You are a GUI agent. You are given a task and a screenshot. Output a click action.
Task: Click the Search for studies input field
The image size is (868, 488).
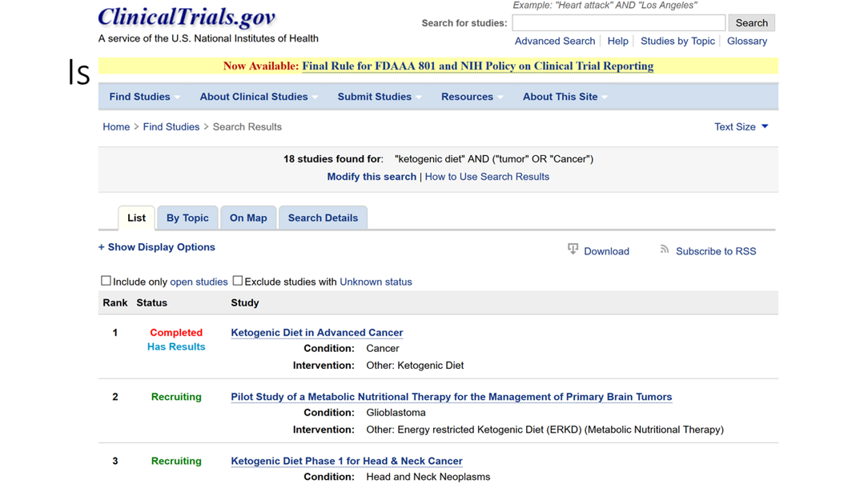click(618, 22)
